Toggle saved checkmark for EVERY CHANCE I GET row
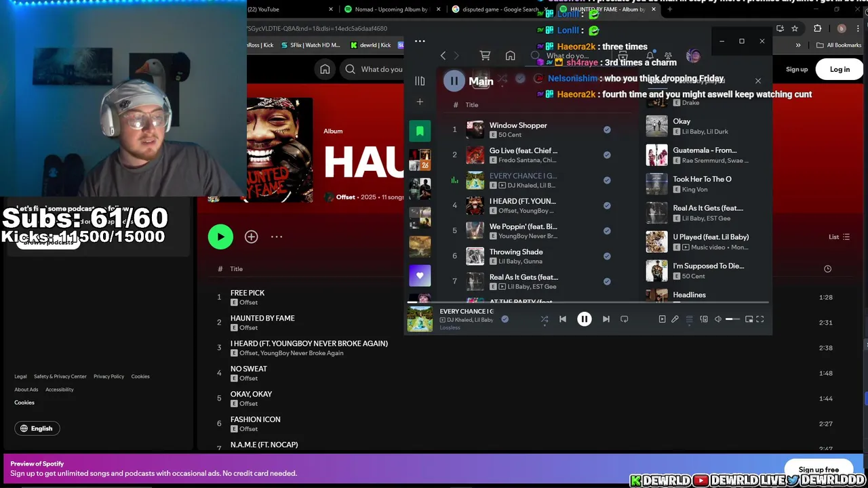This screenshot has height=488, width=868. coord(607,180)
